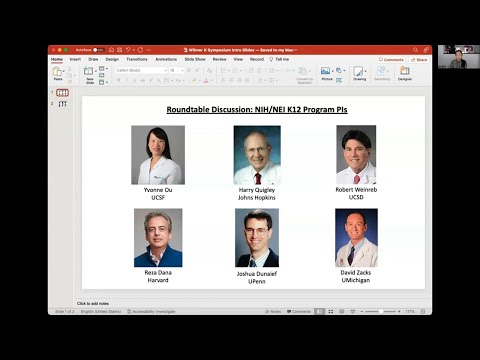
Task: Click the Drawing tool icon
Action: tap(358, 71)
